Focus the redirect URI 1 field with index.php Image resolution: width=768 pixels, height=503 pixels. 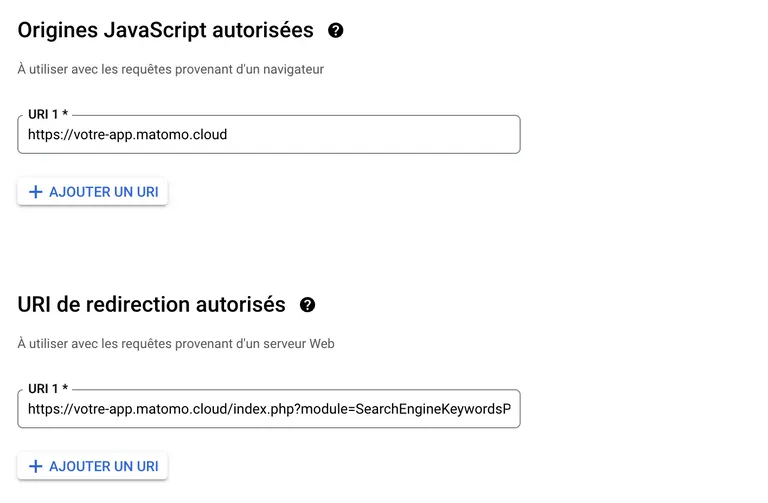[x=269, y=408]
